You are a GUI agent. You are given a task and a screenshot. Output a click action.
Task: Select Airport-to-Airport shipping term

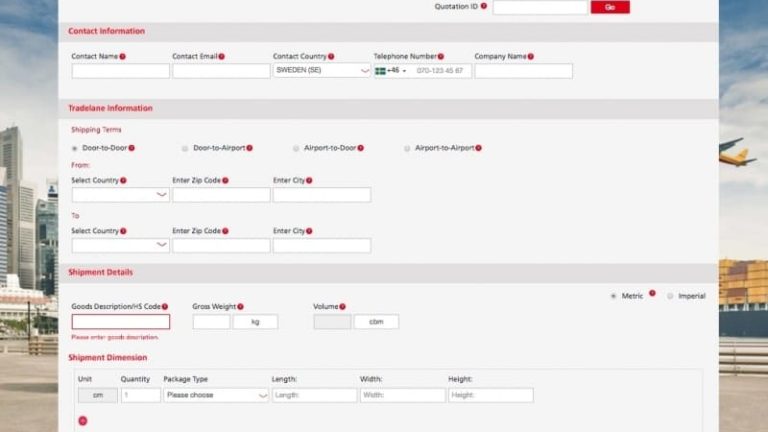(407, 148)
